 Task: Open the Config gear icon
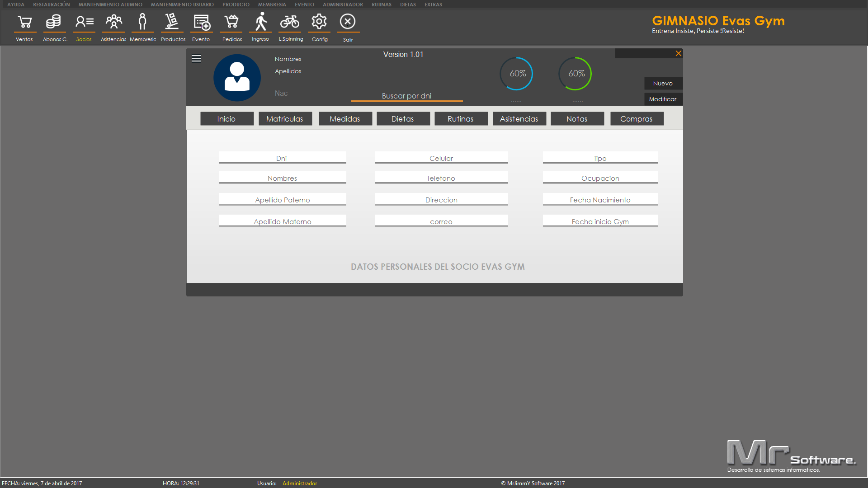319,22
